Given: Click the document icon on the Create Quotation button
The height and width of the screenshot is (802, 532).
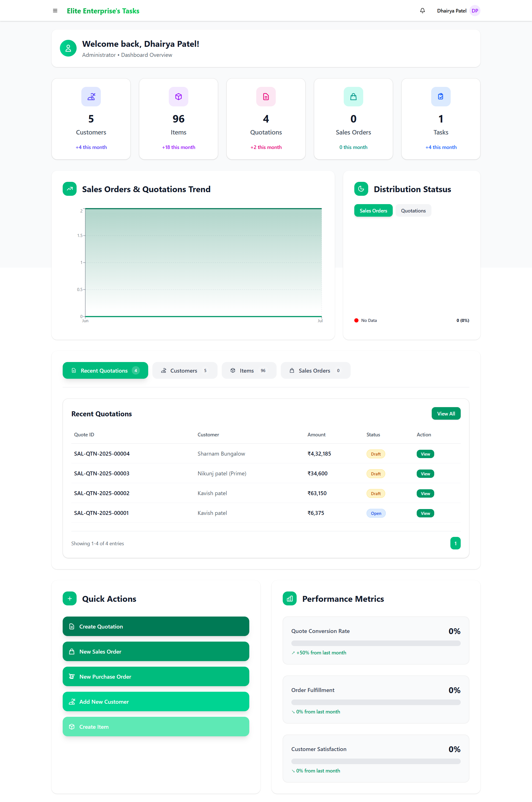Looking at the screenshot, I should click(x=72, y=627).
